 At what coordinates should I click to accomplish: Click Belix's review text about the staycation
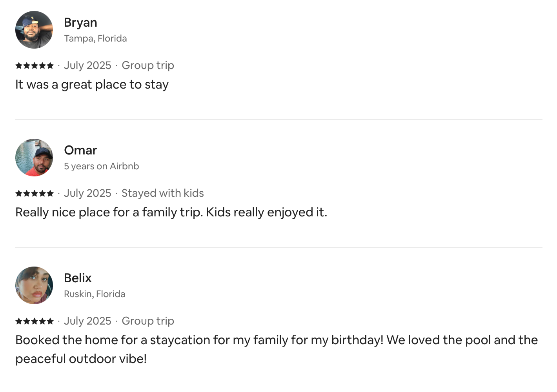pos(276,340)
